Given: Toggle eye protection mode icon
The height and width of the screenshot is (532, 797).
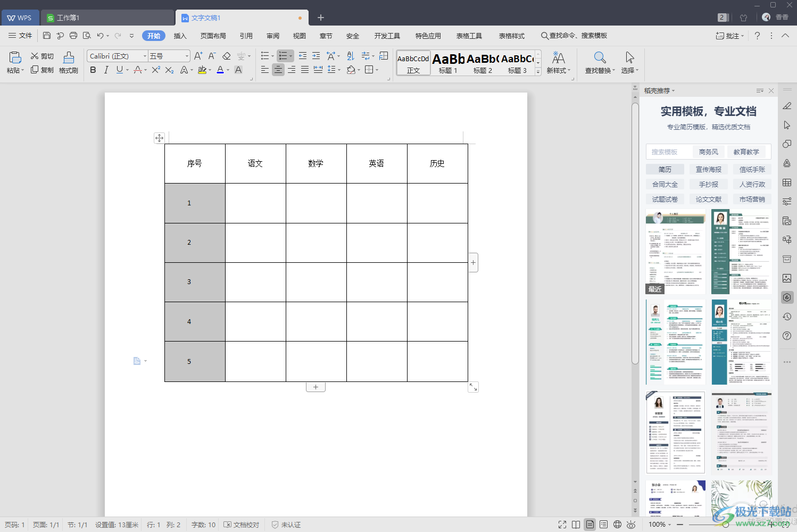Looking at the screenshot, I should click(631, 525).
